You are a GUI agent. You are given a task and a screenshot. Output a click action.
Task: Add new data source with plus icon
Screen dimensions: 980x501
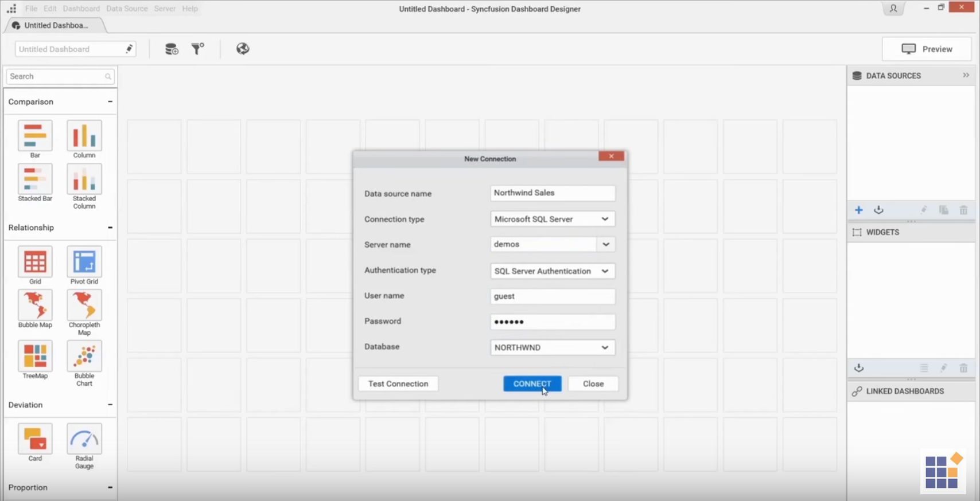coord(859,210)
